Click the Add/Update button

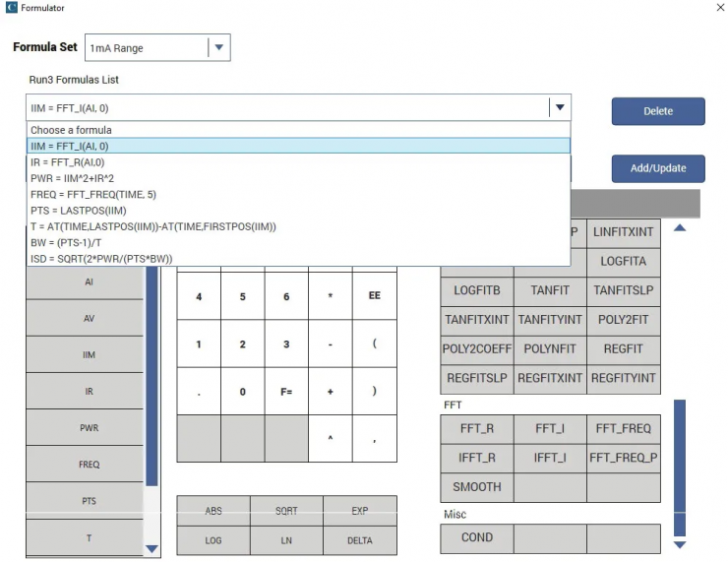[x=657, y=168]
